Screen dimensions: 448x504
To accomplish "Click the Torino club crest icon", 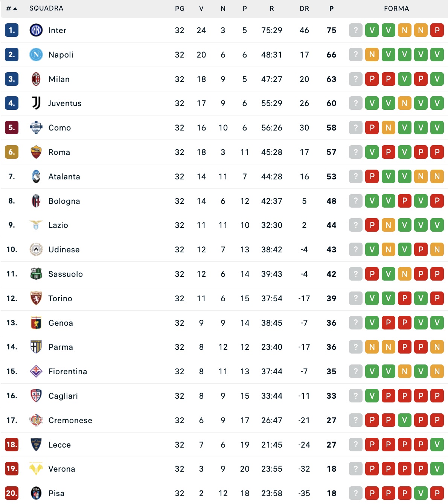I will (x=36, y=298).
